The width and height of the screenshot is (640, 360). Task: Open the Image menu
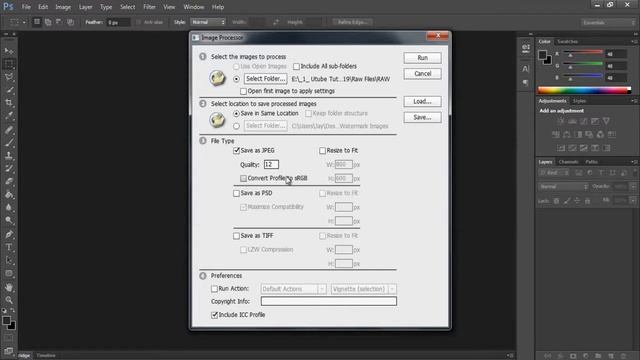(x=63, y=7)
